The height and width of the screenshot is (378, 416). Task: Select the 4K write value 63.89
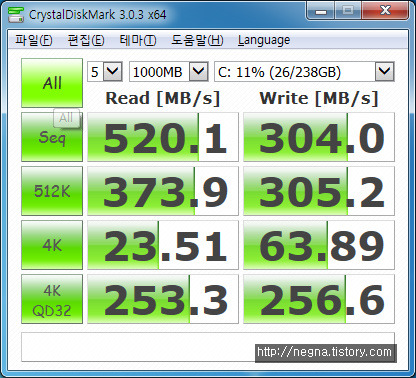[x=319, y=245]
